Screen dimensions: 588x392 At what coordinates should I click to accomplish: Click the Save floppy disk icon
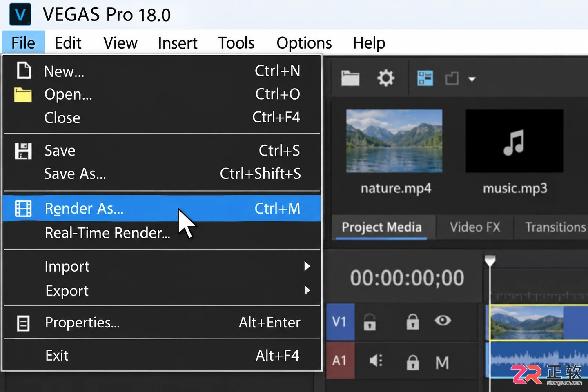tap(23, 151)
